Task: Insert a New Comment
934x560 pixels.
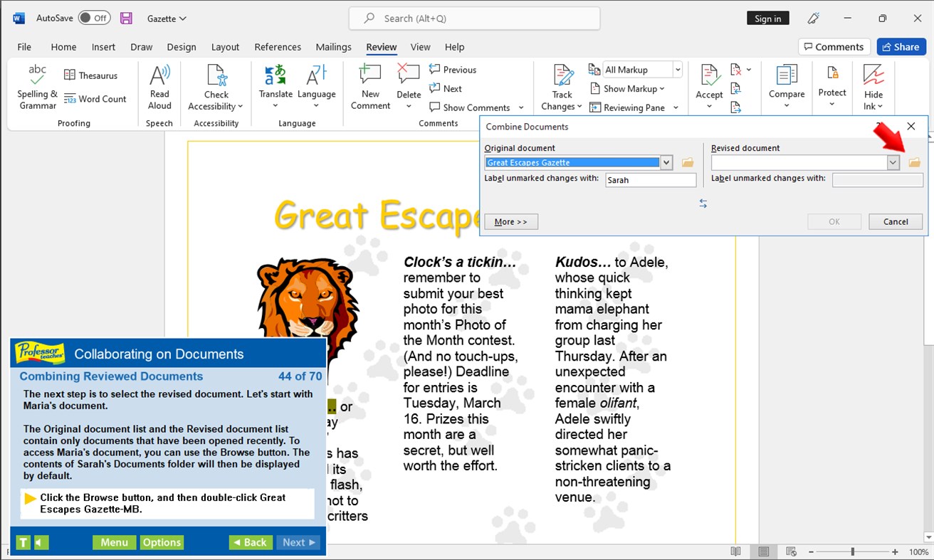Action: (x=369, y=85)
